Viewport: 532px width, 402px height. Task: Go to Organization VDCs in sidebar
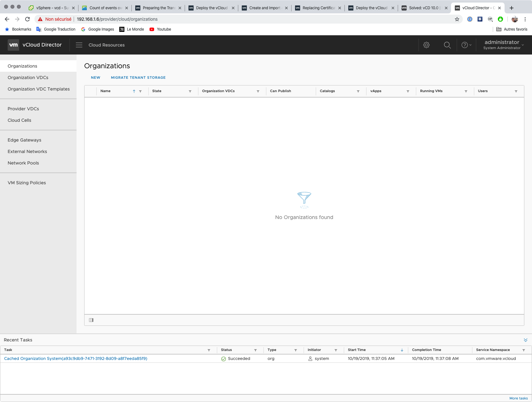pyautogui.click(x=28, y=77)
